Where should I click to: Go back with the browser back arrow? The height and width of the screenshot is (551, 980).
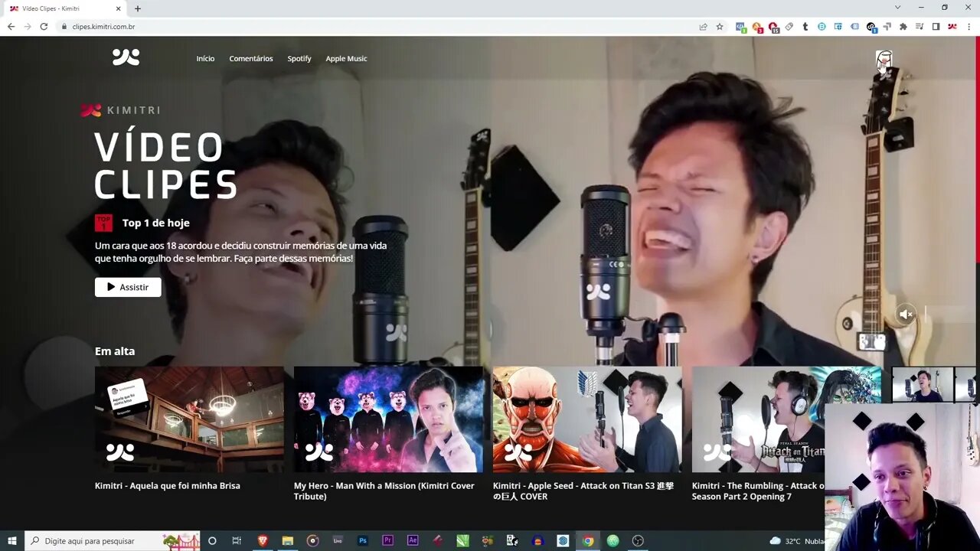11,26
